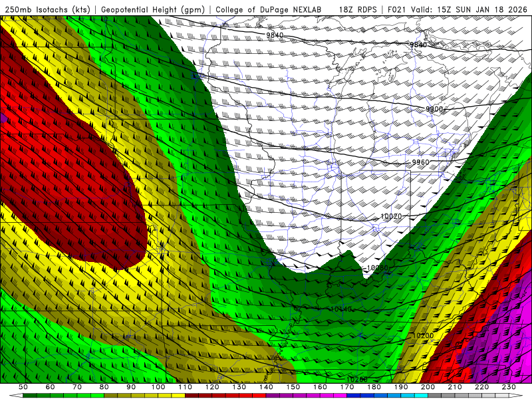Click the 9900 height contour label
The height and width of the screenshot is (399, 532).
[434, 109]
